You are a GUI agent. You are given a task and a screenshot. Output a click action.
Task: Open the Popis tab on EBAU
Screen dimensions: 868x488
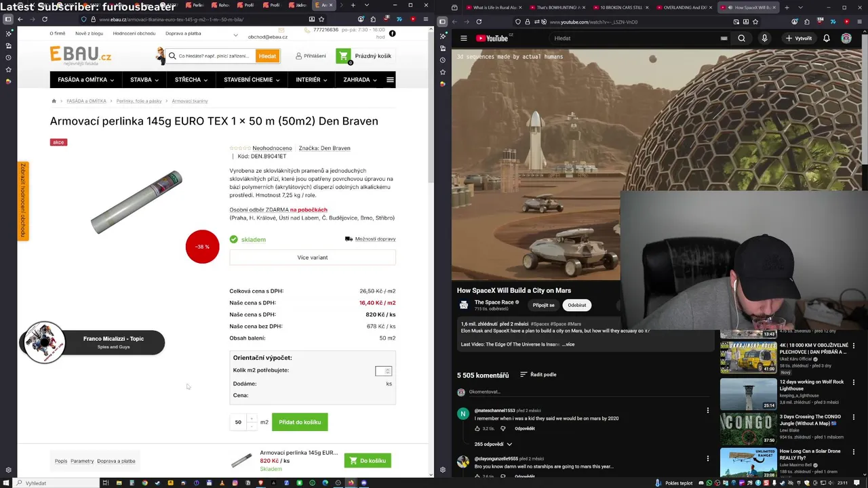point(61,461)
